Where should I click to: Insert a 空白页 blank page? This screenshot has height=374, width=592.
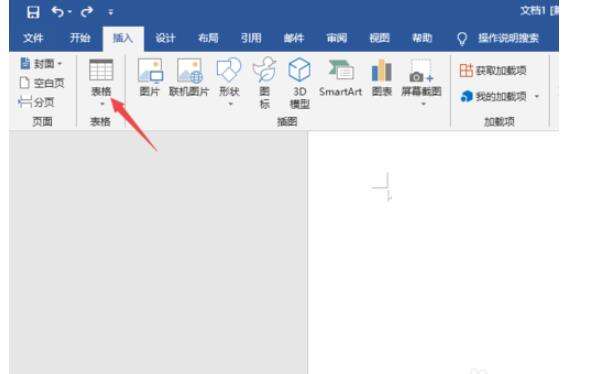[42, 83]
